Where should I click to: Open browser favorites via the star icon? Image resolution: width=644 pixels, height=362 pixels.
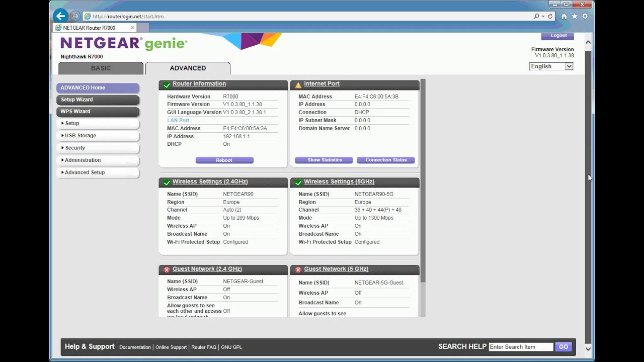point(574,16)
